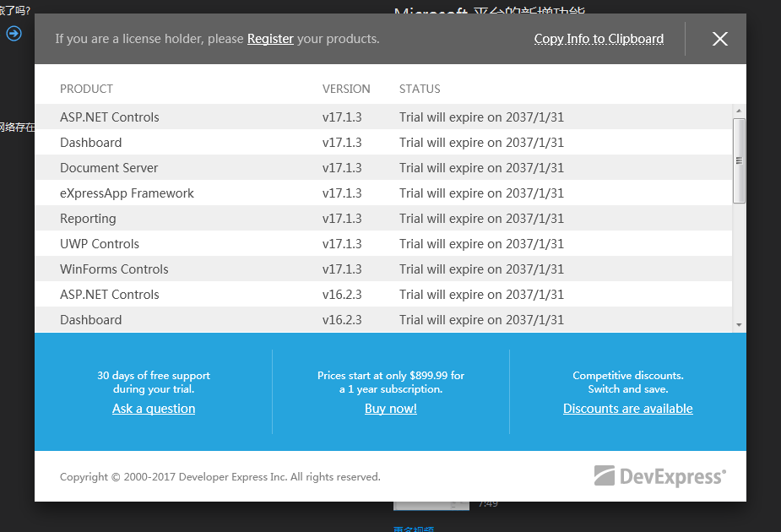Open the Ask a question link

[154, 409]
